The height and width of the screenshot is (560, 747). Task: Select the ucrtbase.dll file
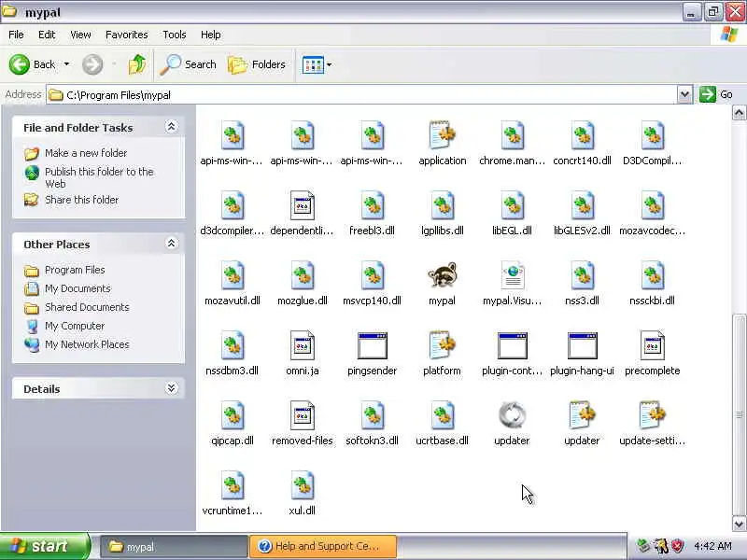442,414
